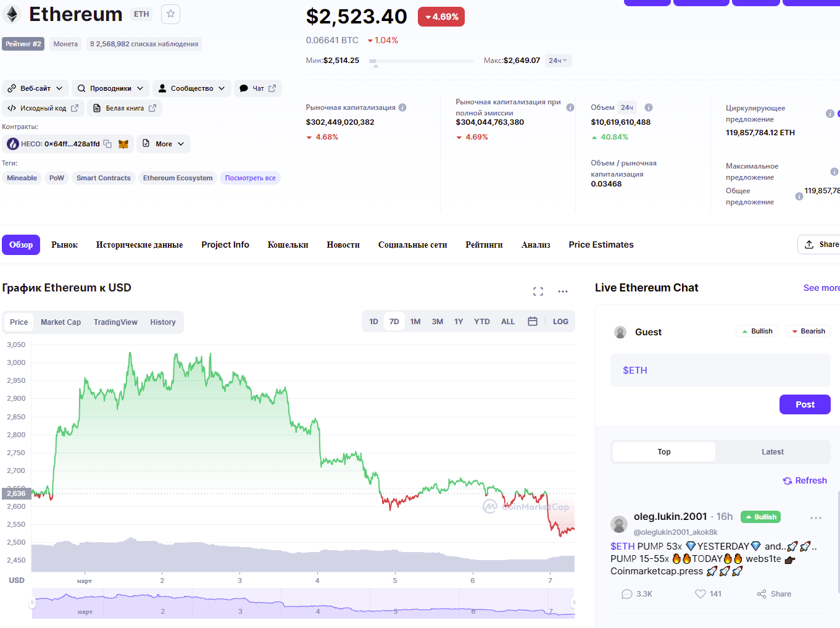Mark sentiment as Bullish

point(757,332)
